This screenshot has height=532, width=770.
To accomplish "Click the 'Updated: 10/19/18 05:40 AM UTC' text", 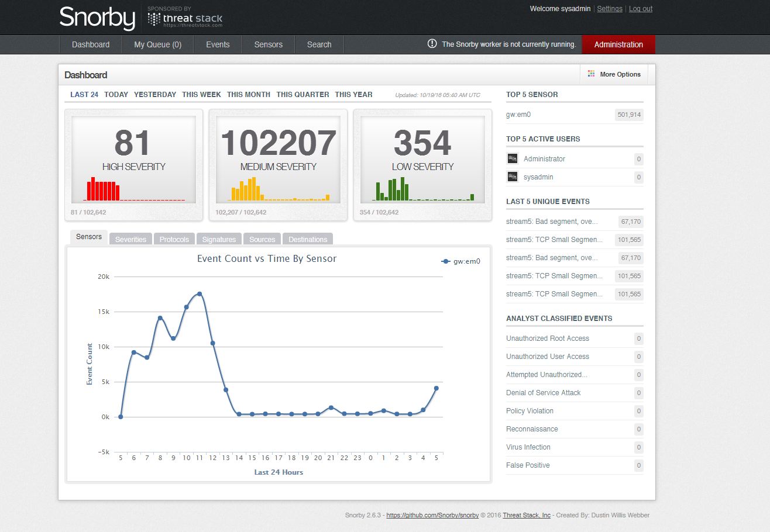I will coord(438,95).
